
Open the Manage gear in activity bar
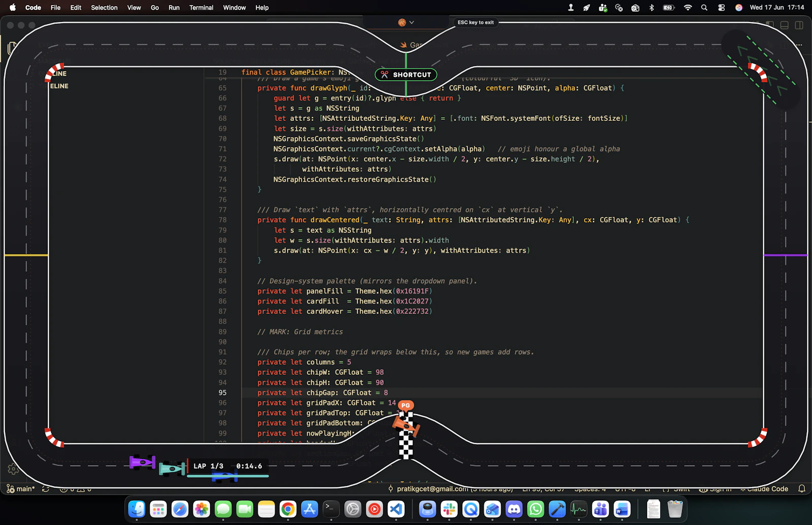tap(13, 469)
